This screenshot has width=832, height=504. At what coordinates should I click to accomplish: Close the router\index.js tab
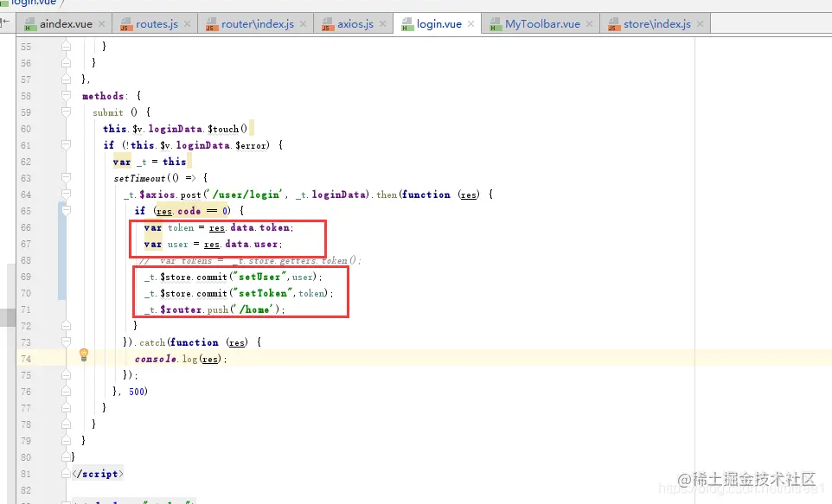(303, 24)
